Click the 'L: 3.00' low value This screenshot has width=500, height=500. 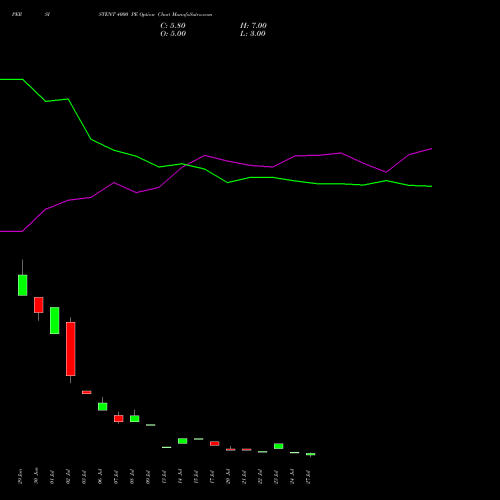[x=253, y=34]
